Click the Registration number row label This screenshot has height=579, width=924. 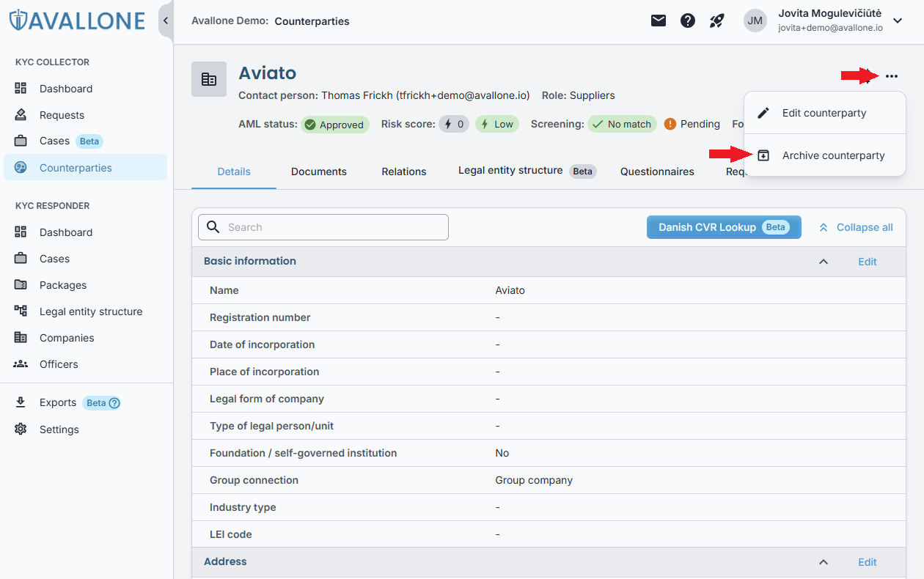260,317
